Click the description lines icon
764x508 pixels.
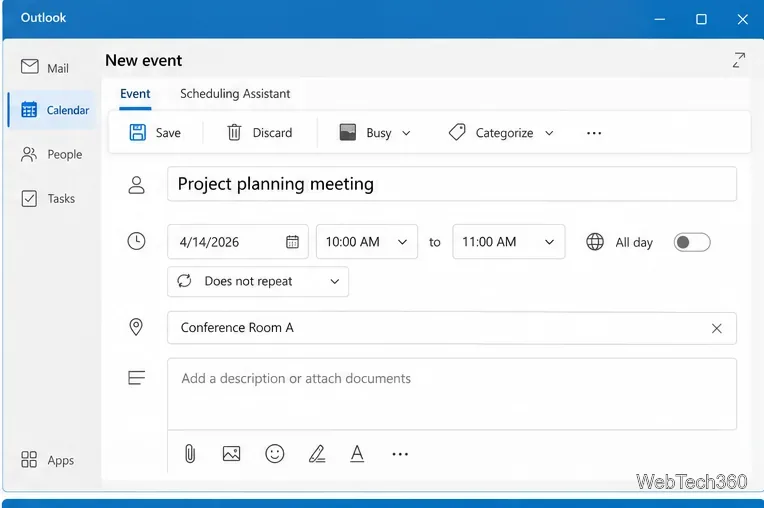(x=136, y=378)
